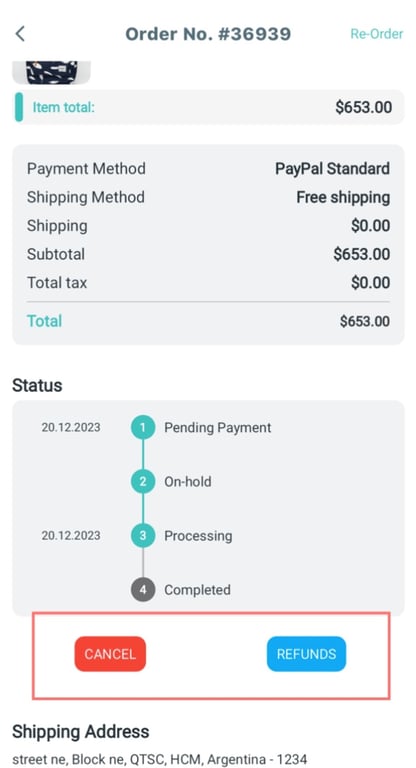Tap the Processing status label
The height and width of the screenshot is (768, 416).
[x=198, y=536]
